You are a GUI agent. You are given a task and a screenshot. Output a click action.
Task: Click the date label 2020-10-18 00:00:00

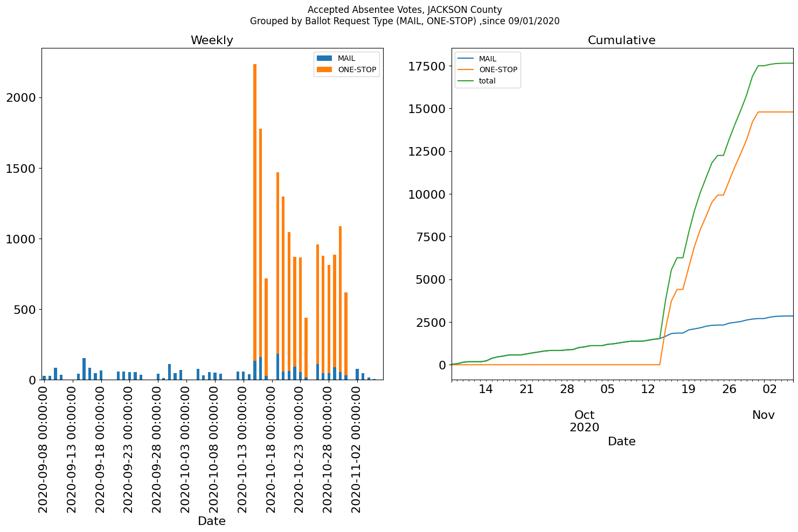[x=272, y=449]
